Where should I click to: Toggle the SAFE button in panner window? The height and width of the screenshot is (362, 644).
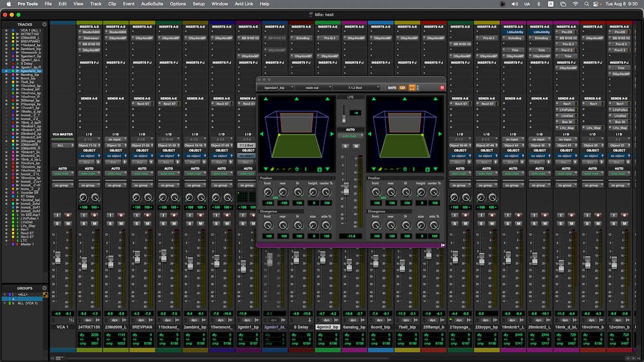pos(392,88)
